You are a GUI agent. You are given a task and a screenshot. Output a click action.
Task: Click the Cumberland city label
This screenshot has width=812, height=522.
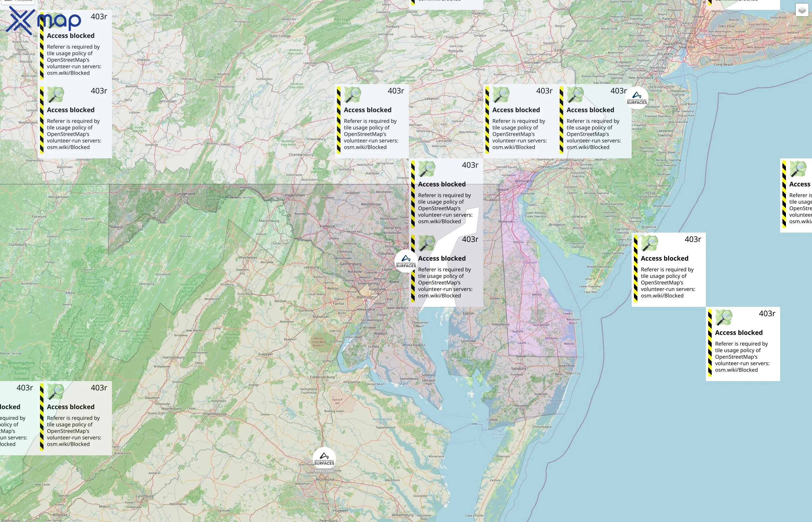point(185,194)
